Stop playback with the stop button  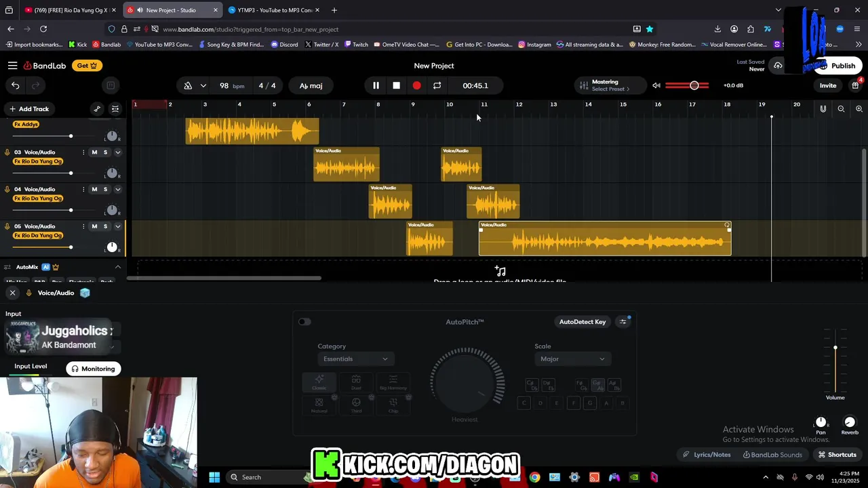[x=396, y=85]
